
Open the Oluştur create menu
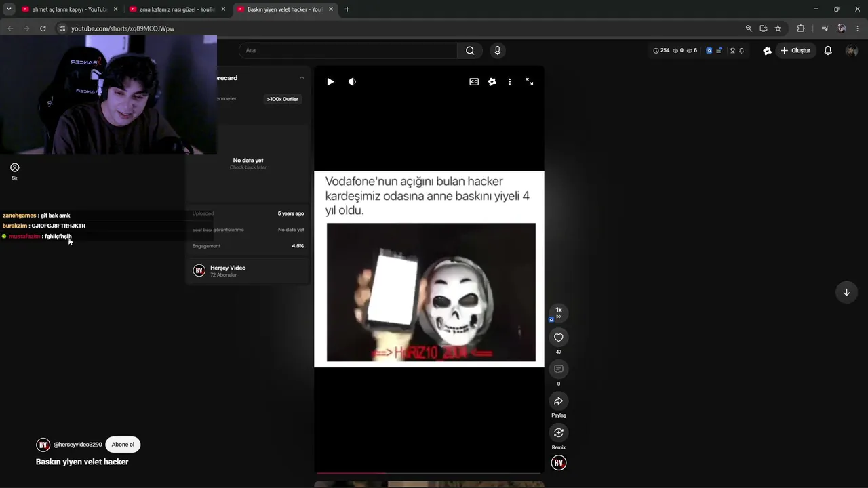pos(795,51)
